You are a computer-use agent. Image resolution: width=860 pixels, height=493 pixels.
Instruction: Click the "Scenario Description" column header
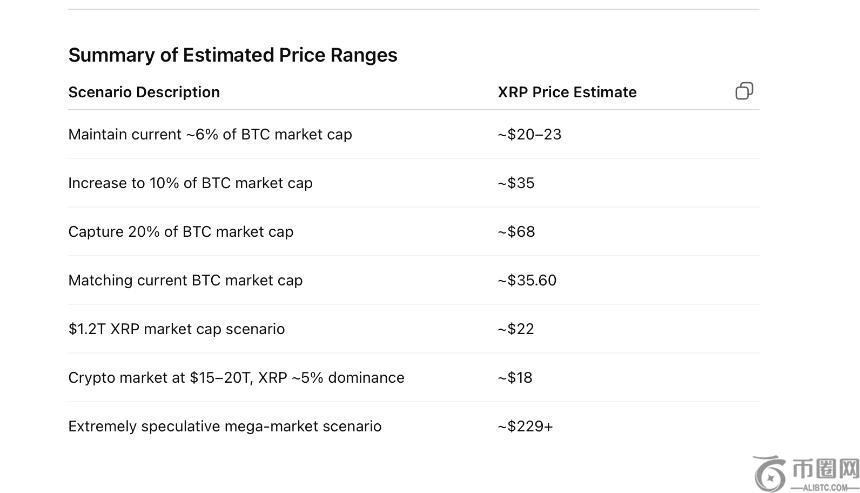coord(144,92)
